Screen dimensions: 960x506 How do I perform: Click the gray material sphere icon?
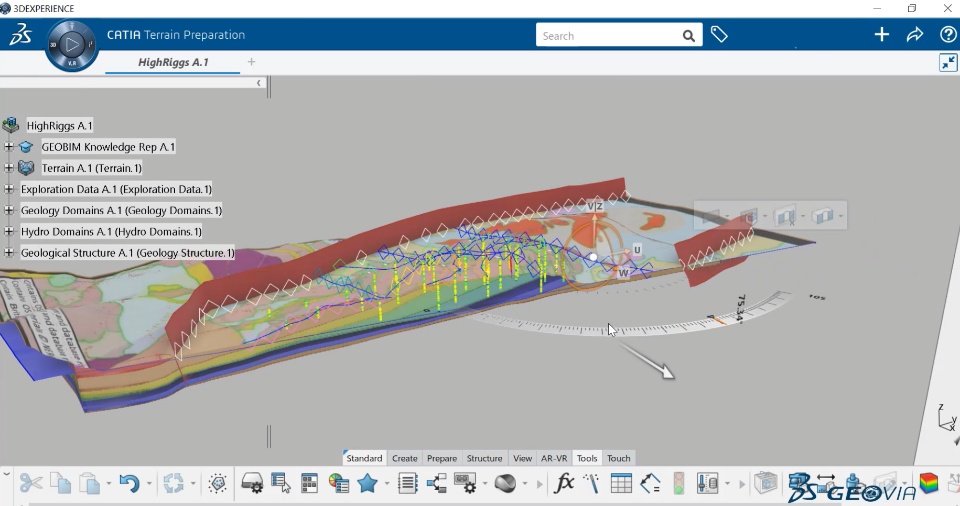click(x=505, y=483)
